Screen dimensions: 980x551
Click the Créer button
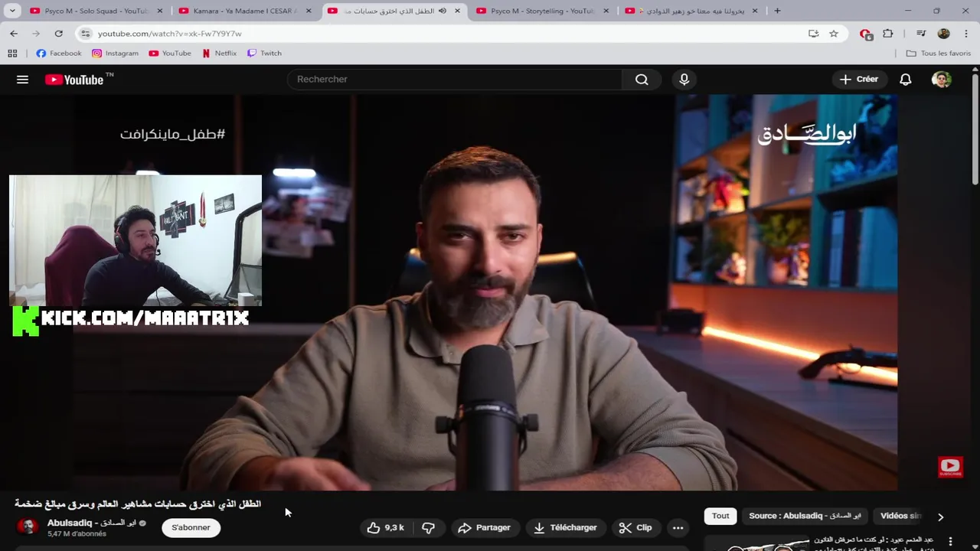[859, 80]
